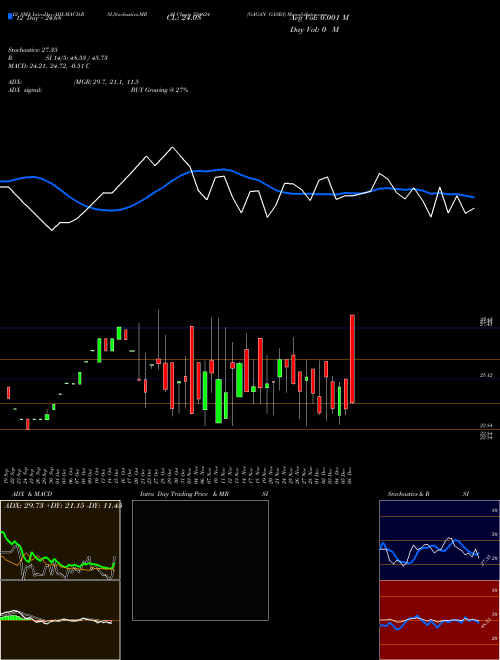Screen dimensions: 500x660
Task: Click the red RSI chart panel
Action: pyautogui.click(x=439, y=620)
